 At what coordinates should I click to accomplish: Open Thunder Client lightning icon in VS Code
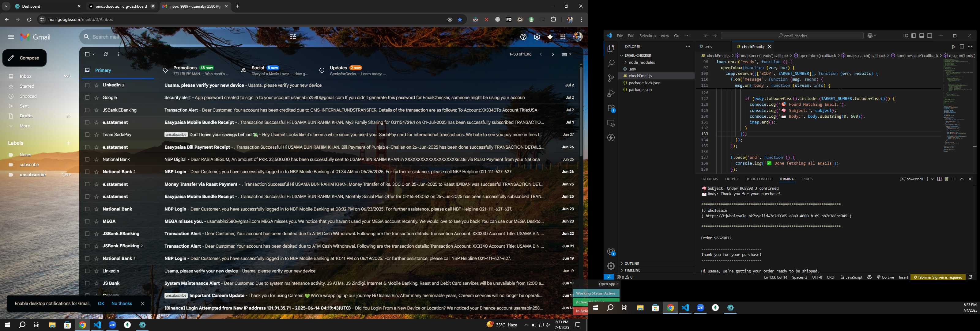tap(611, 138)
